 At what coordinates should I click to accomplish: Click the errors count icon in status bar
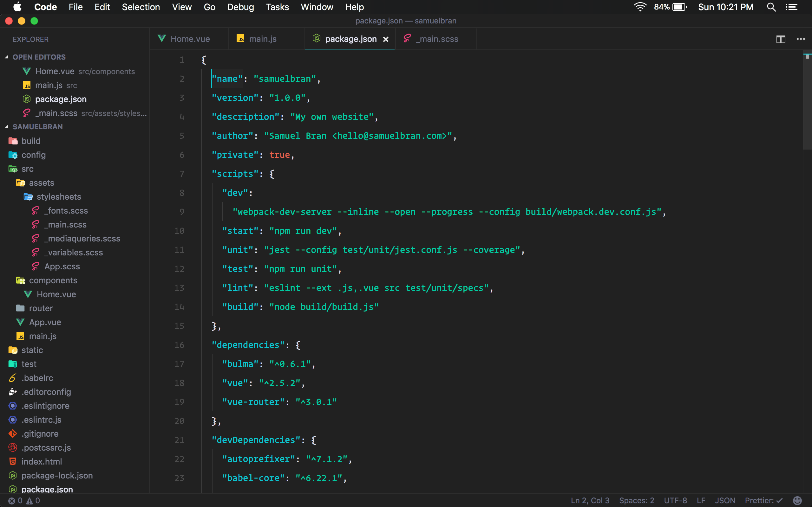(12, 501)
